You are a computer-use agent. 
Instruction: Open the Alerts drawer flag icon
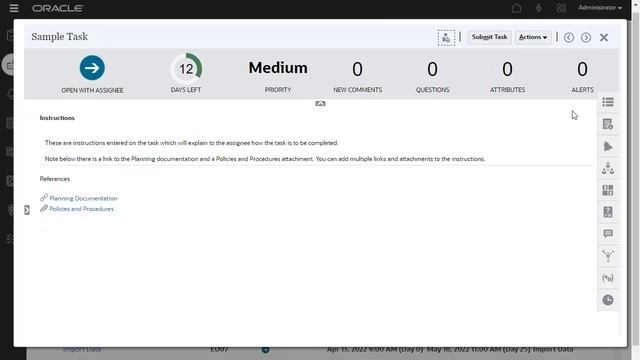pyautogui.click(x=608, y=146)
